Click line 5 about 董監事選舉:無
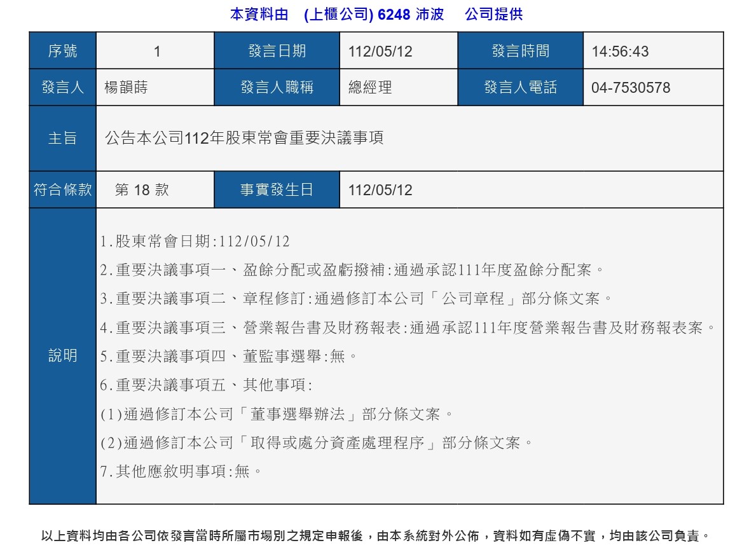The height and width of the screenshot is (557, 756). coord(228,356)
